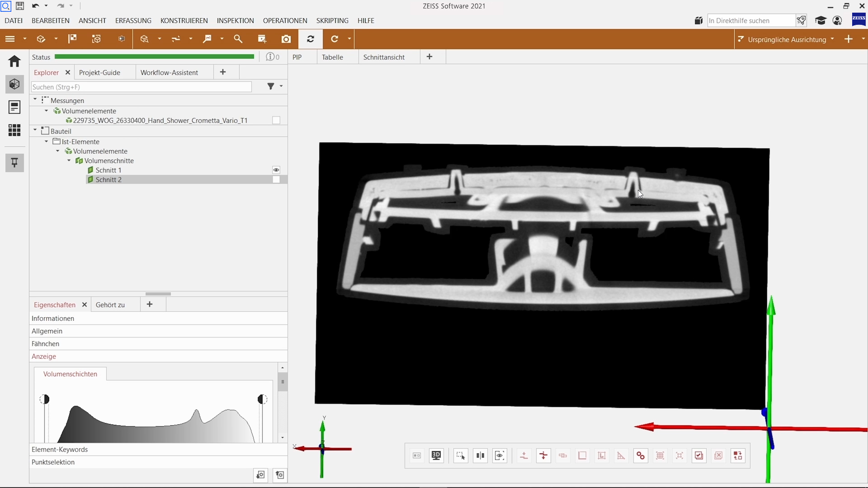Viewport: 868px width, 488px height.
Task: Click the rectangle selection cursor tool
Action: point(460,455)
